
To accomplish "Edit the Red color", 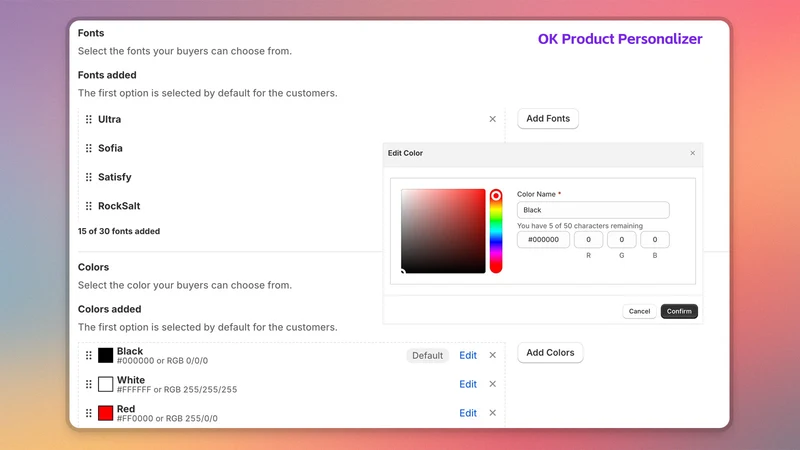I will pyautogui.click(x=468, y=413).
